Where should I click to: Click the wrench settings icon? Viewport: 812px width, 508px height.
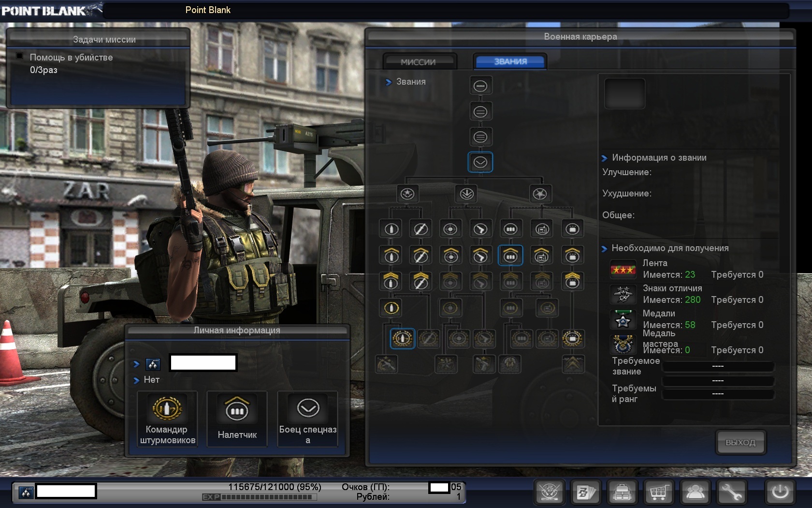(732, 493)
